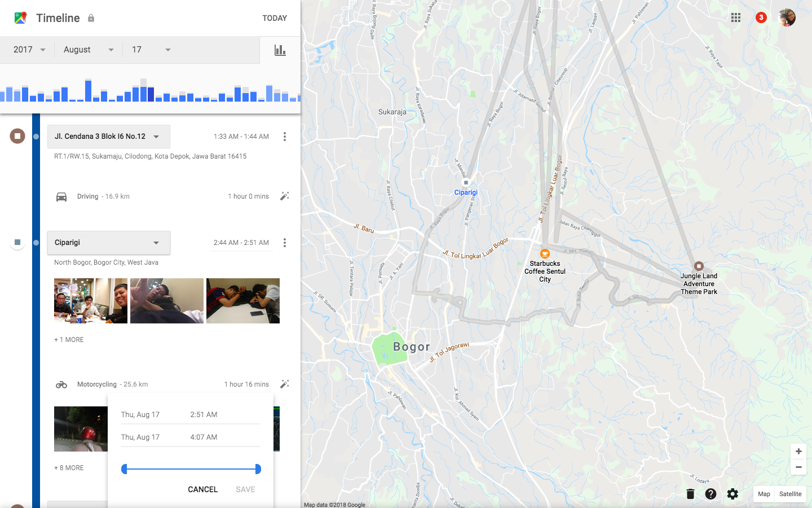Open the settings gear on map

coord(732,494)
